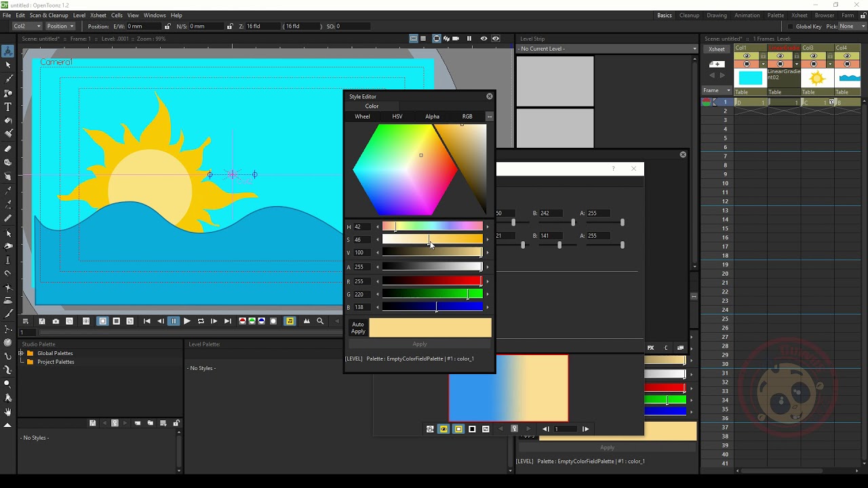Viewport: 868px width, 488px height.
Task: Click the sun thumbnail in Col3
Action: tap(817, 78)
